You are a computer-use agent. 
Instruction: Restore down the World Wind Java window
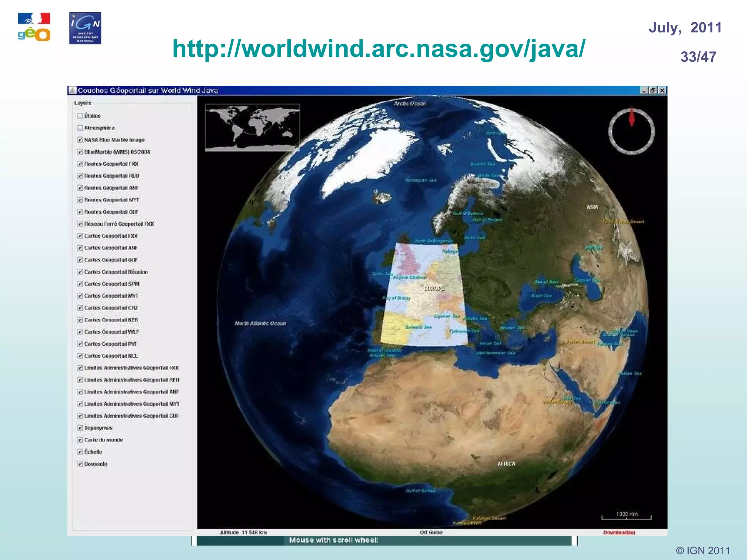pyautogui.click(x=653, y=90)
